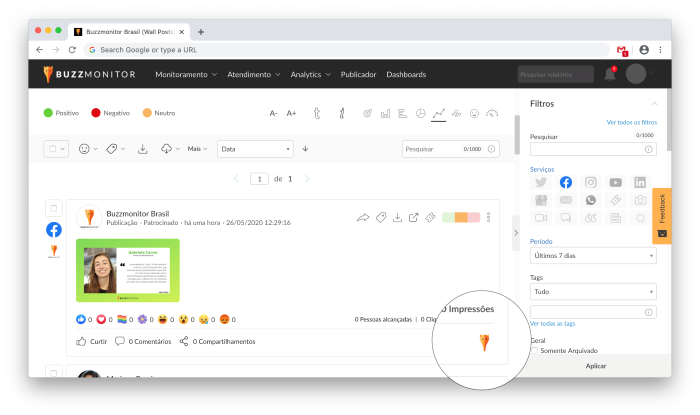Image resolution: width=700 pixels, height=415 pixels.
Task: Filter by Twitter service icon
Action: [x=541, y=182]
